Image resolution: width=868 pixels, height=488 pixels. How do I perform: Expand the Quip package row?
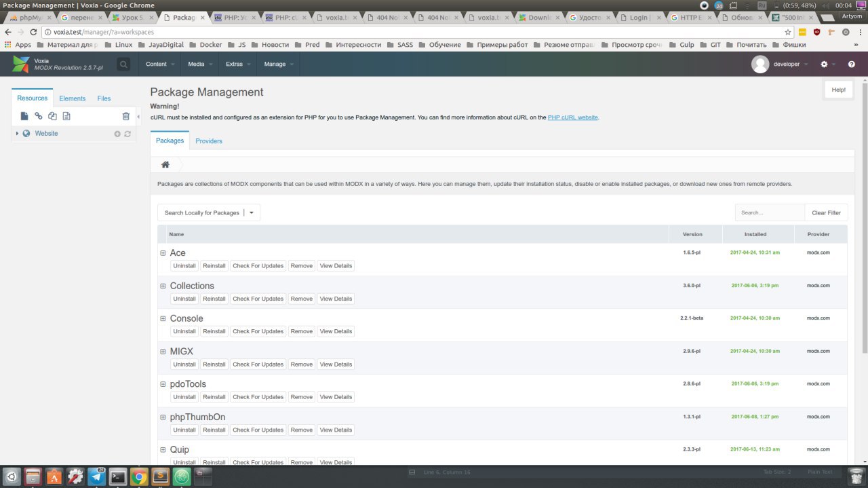(163, 449)
